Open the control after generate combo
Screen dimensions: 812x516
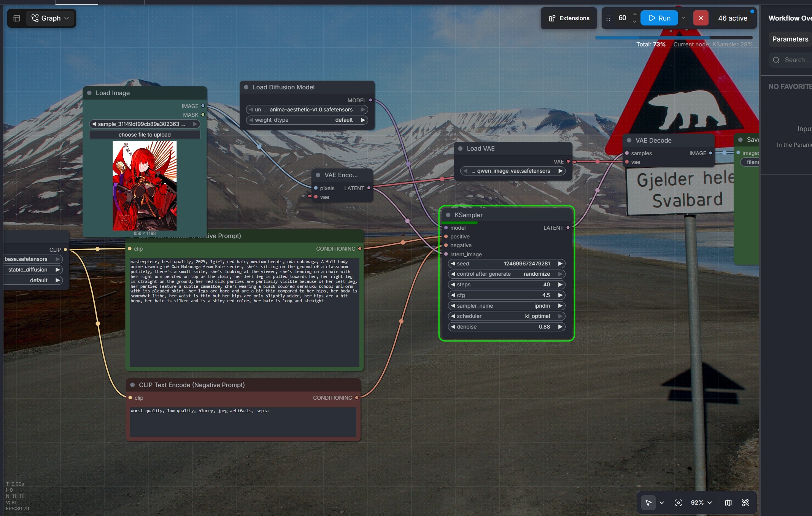(507, 274)
